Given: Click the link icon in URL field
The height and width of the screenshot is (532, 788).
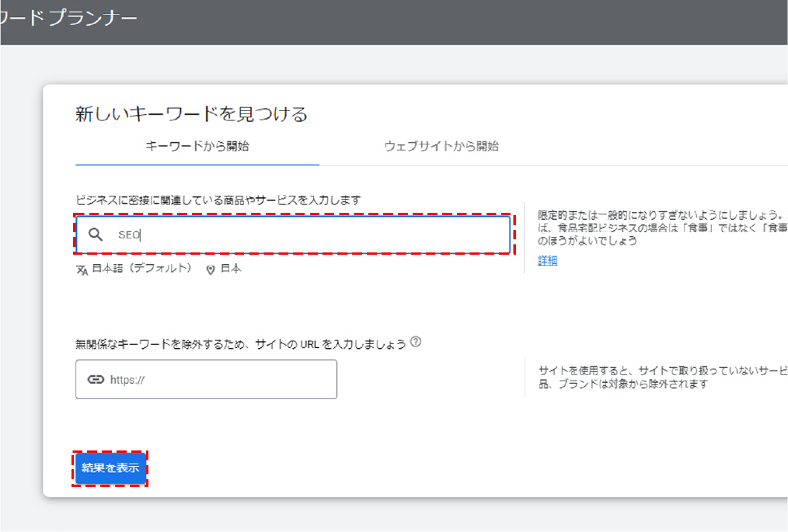Looking at the screenshot, I should tap(96, 379).
